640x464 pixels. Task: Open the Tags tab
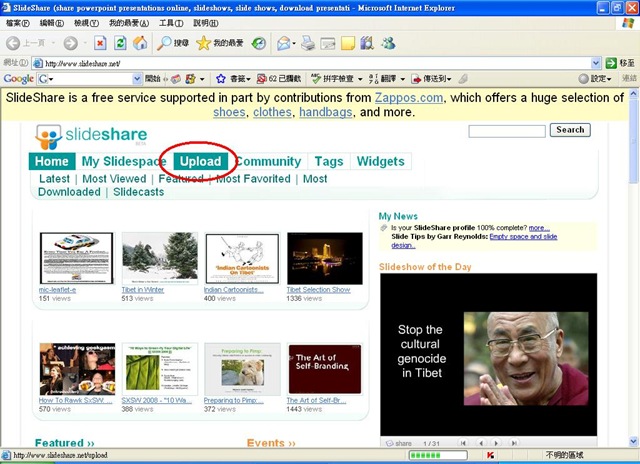click(329, 162)
